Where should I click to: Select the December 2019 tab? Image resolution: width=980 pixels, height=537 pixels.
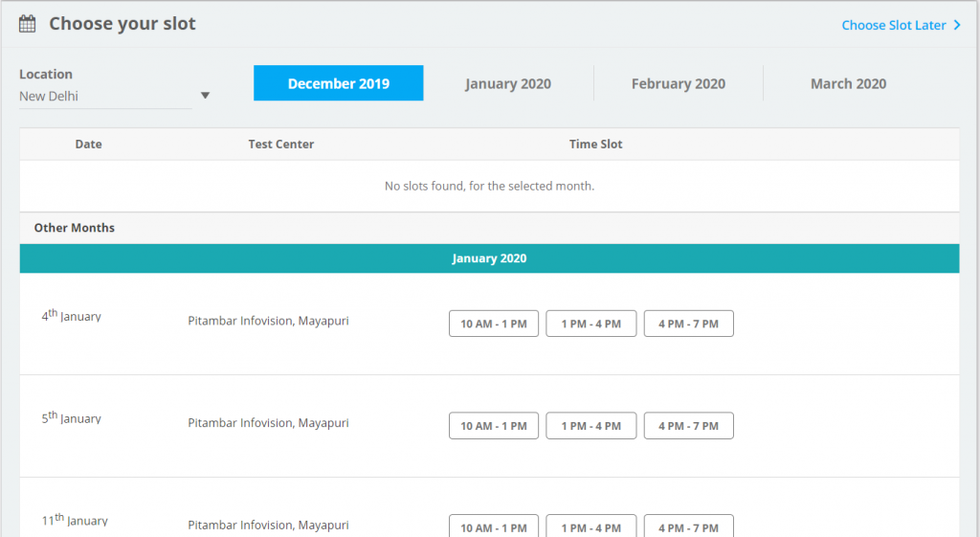coord(338,83)
